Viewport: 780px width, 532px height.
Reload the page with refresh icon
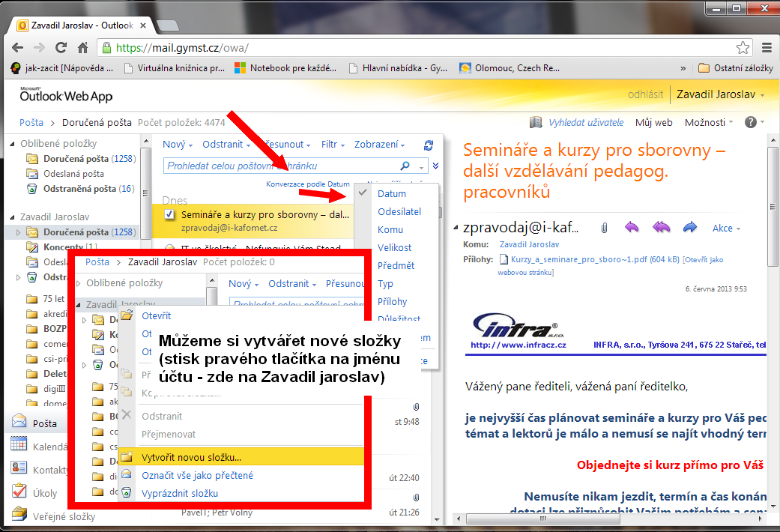coord(61,48)
